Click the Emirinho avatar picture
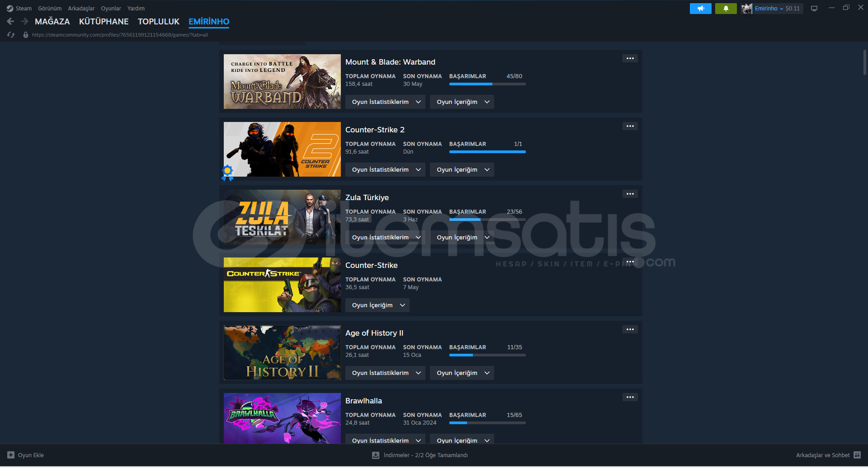Image resolution: width=868 pixels, height=468 pixels. (746, 9)
